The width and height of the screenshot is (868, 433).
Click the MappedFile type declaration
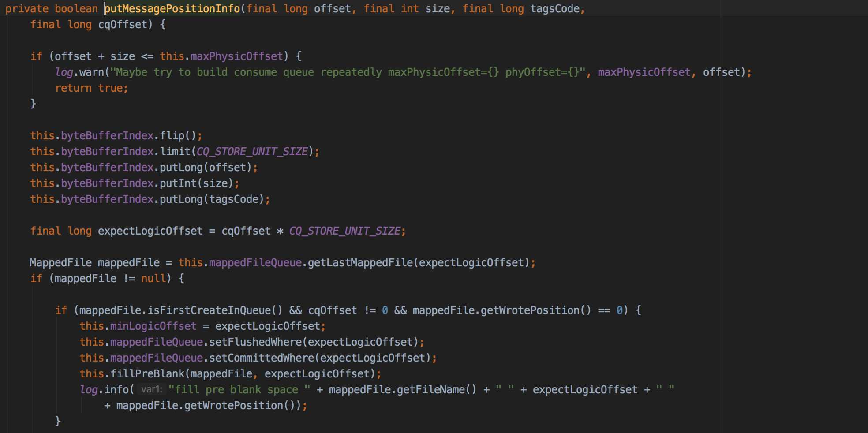pos(60,262)
